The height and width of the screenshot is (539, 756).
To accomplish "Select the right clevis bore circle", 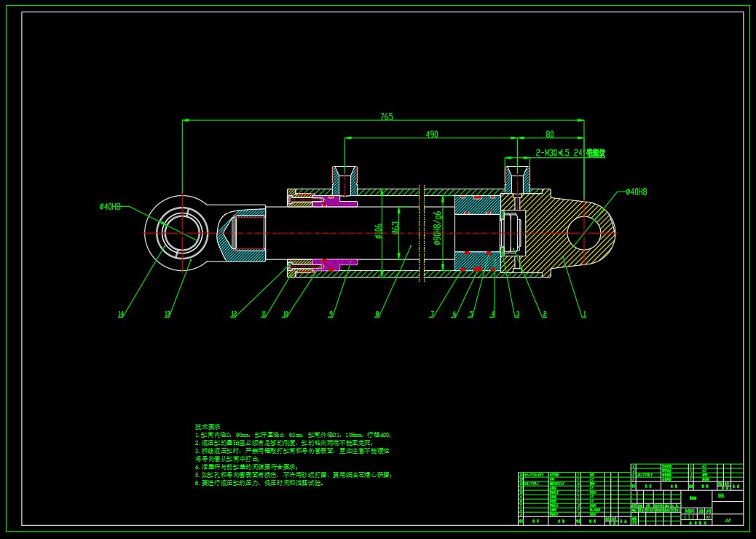I will coord(584,233).
